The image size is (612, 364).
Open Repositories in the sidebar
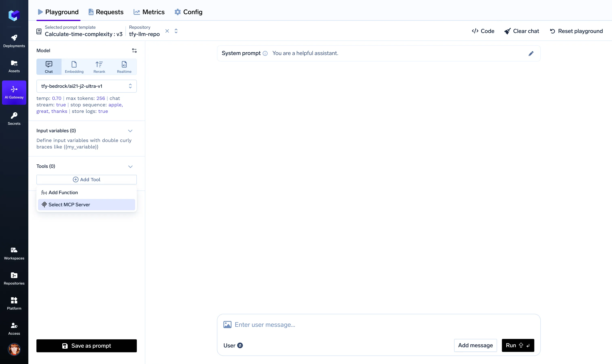pos(14,278)
